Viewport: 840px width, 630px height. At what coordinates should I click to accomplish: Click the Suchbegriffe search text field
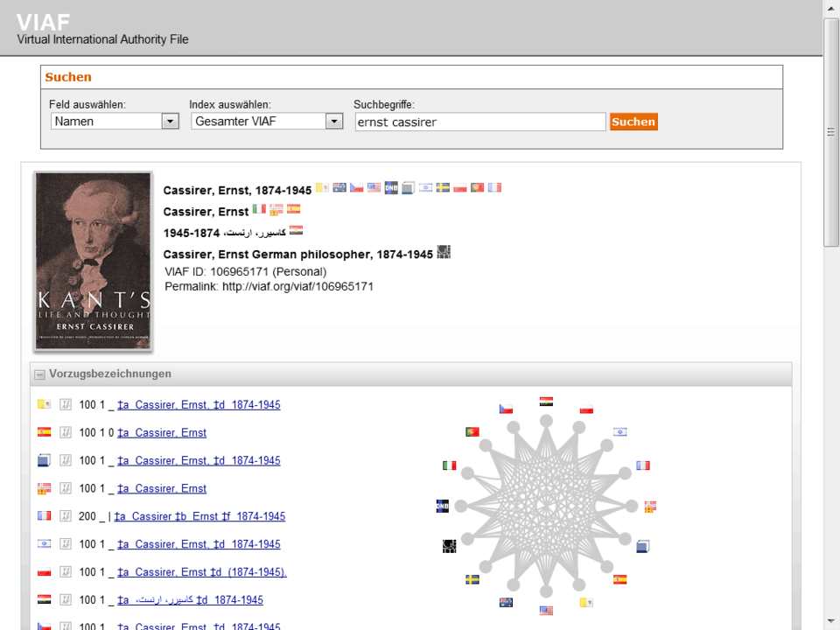click(479, 122)
